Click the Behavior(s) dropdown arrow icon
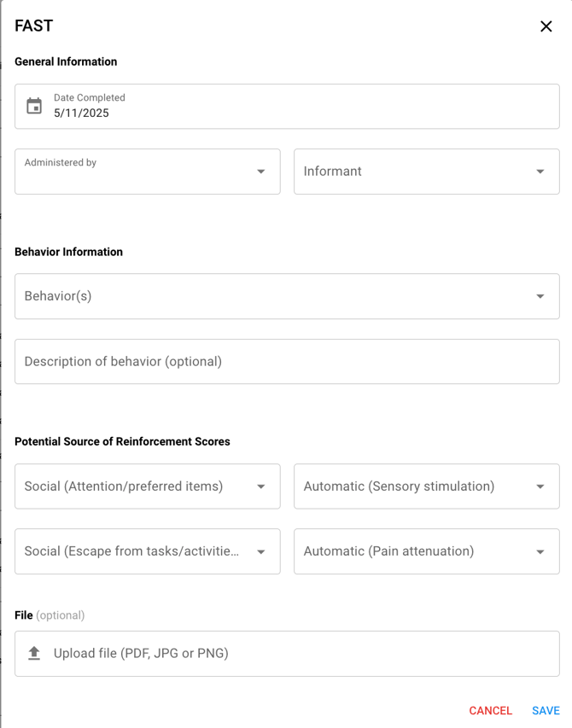 540,296
